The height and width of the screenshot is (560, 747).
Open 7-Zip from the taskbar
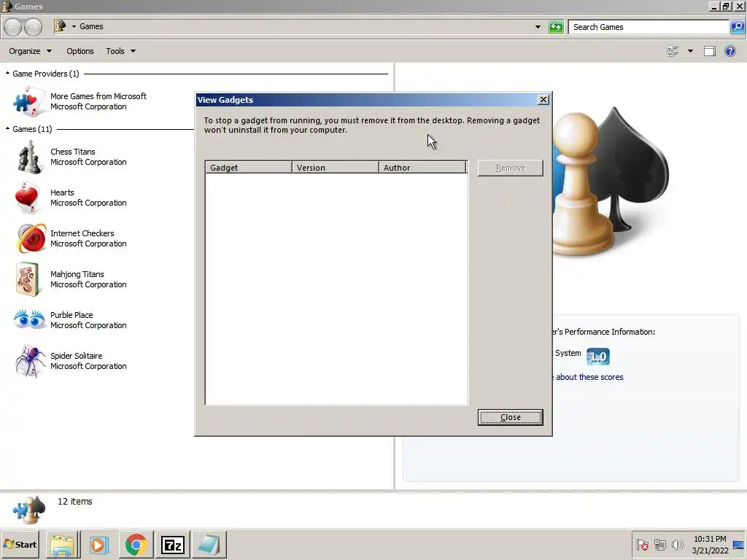pos(172,545)
